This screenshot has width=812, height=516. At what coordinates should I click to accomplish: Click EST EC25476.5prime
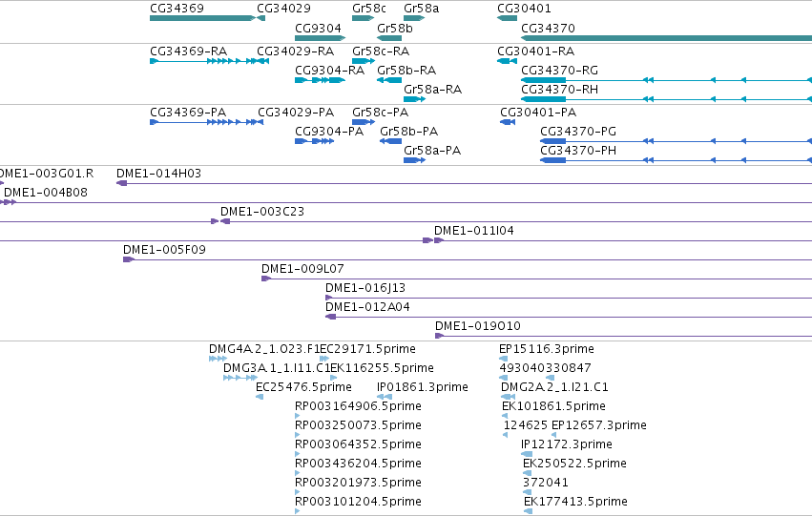(x=260, y=397)
